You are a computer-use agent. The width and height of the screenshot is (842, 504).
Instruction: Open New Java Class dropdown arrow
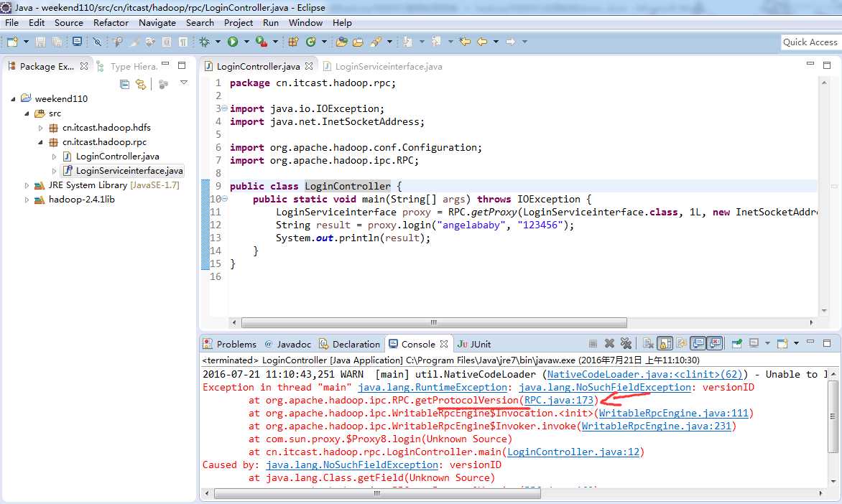[324, 42]
